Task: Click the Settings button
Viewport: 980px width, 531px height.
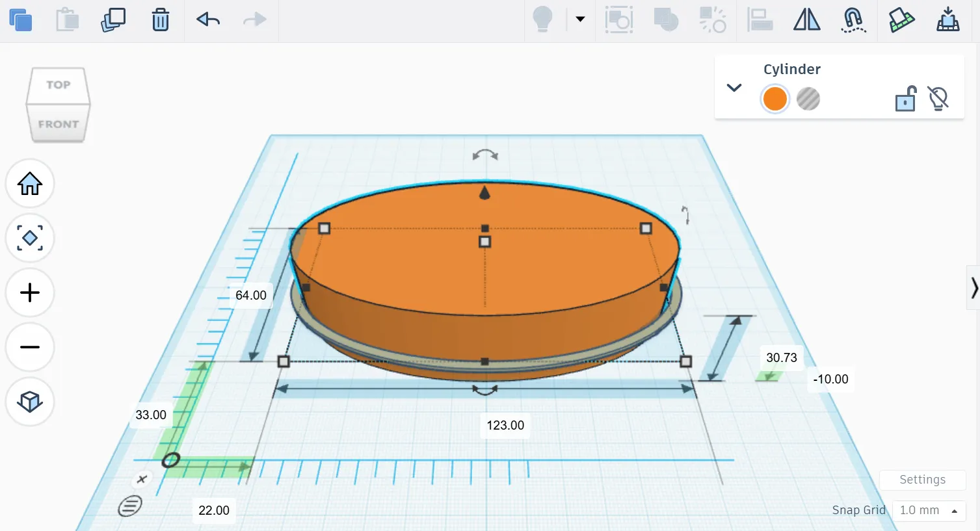Action: point(922,480)
